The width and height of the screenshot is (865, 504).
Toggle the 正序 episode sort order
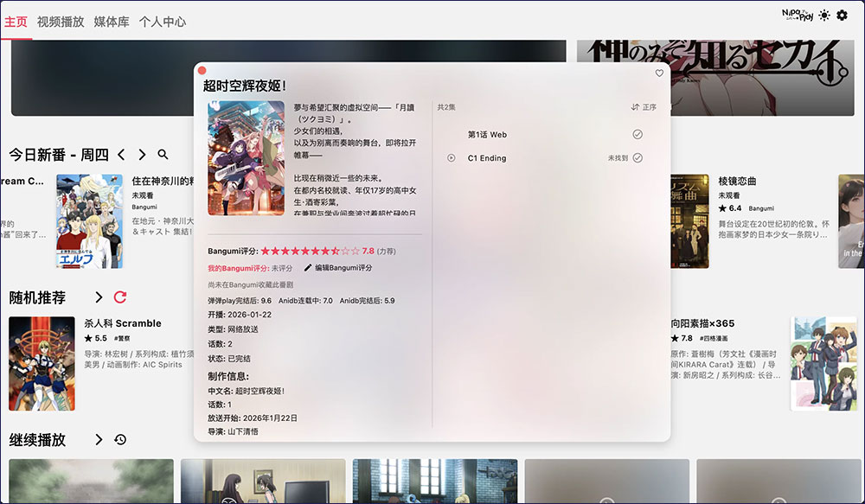click(644, 107)
